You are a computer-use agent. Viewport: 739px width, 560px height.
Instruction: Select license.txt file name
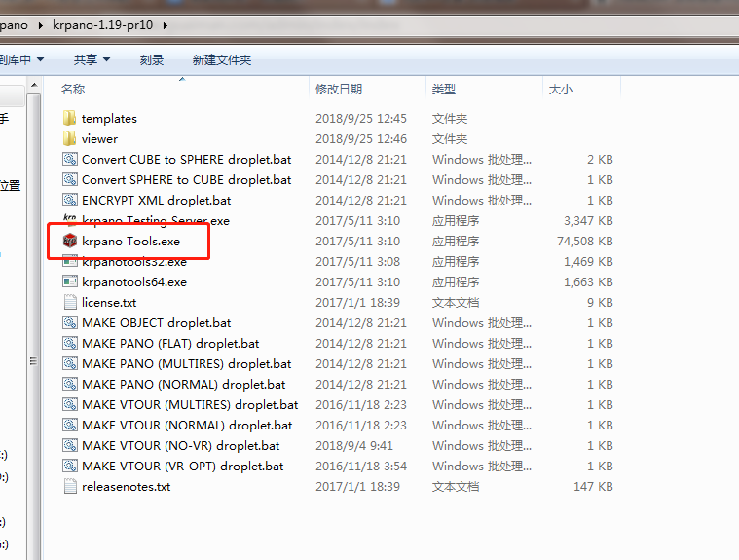(x=109, y=303)
